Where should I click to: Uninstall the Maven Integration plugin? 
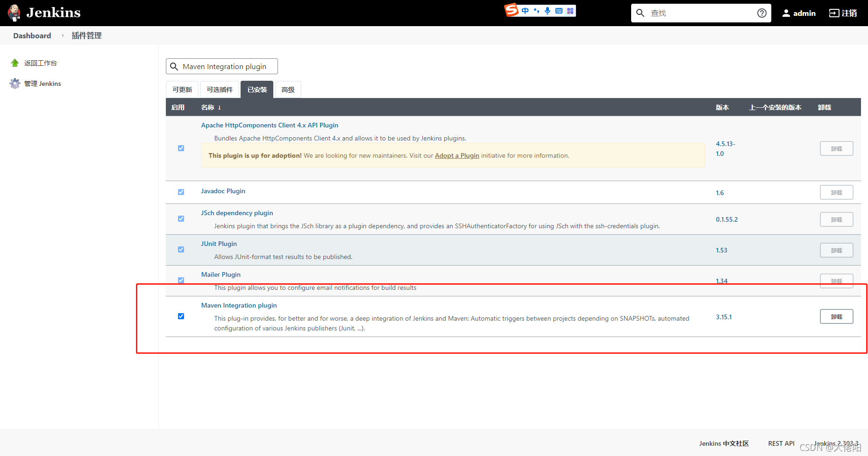(837, 316)
